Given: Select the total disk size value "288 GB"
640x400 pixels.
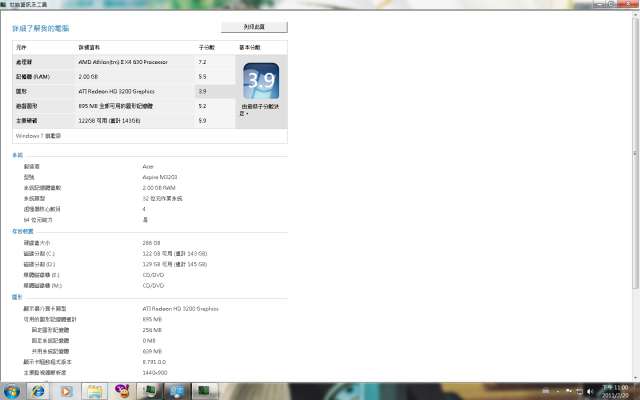Looking at the screenshot, I should coord(151,243).
